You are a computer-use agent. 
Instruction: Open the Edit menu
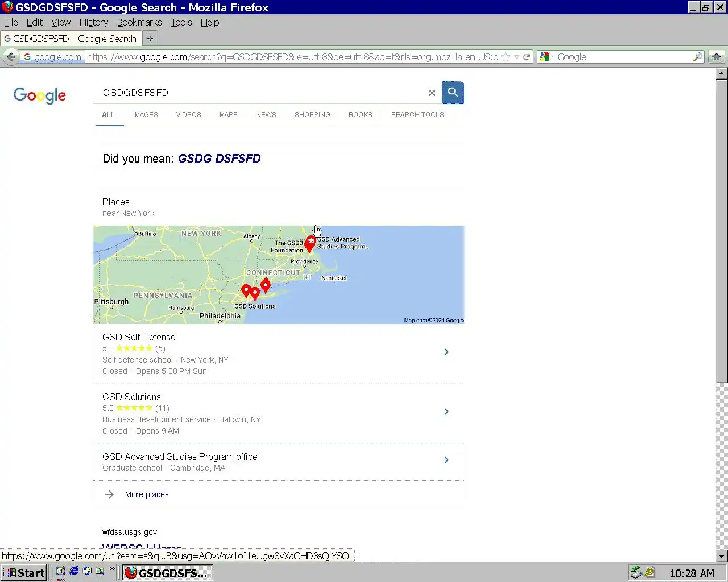tap(35, 22)
